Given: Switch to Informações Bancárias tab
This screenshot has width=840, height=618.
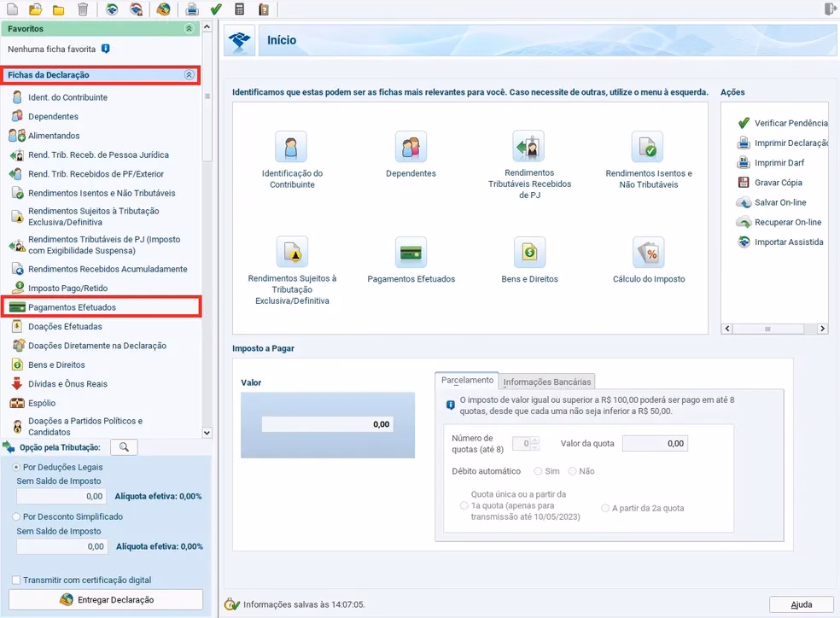Looking at the screenshot, I should (546, 382).
